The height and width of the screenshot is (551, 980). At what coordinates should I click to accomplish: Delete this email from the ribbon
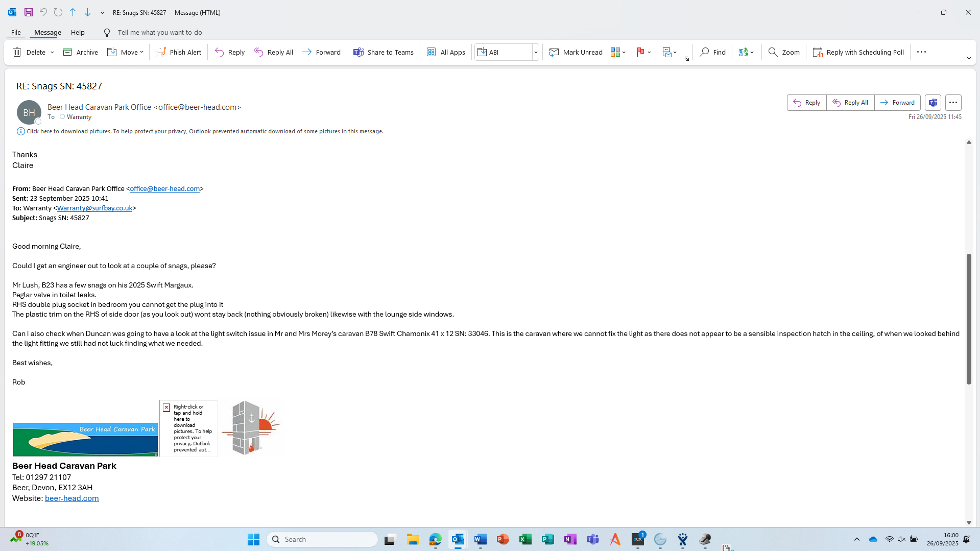(x=30, y=52)
